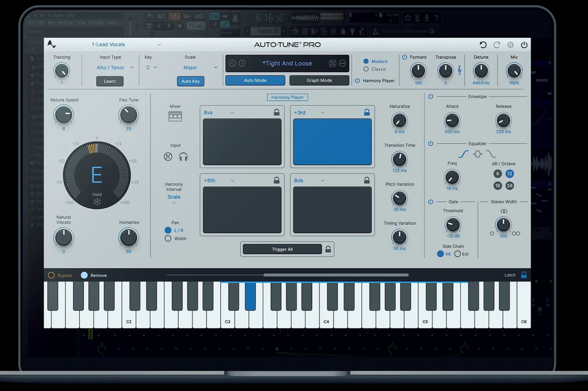Image resolution: width=588 pixels, height=391 pixels.
Task: Undo the last change
Action: pyautogui.click(x=483, y=45)
